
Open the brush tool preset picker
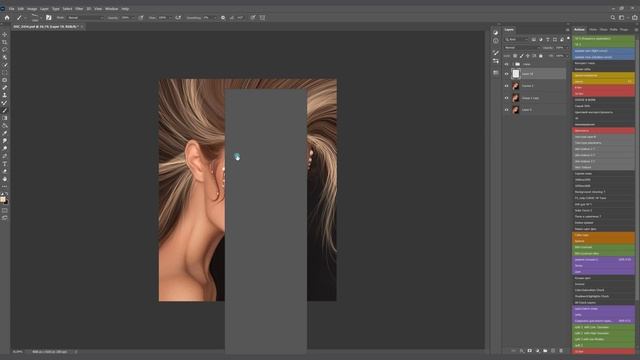[20, 18]
